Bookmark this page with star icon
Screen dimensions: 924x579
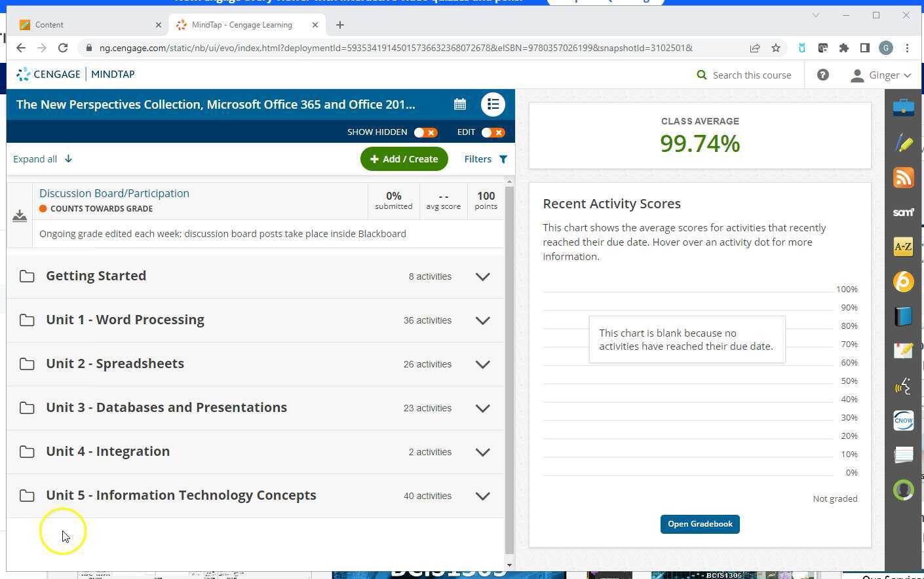(x=776, y=48)
